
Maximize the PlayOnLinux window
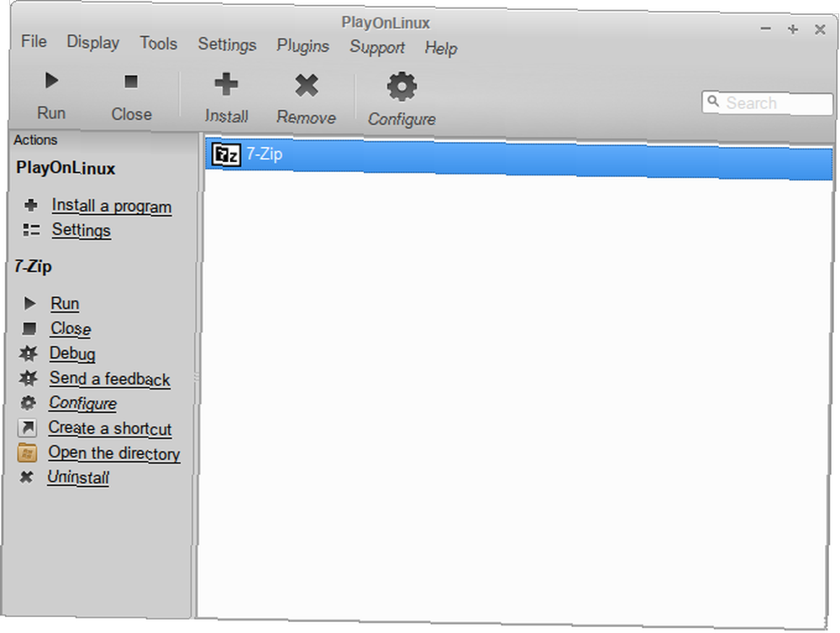(x=793, y=29)
